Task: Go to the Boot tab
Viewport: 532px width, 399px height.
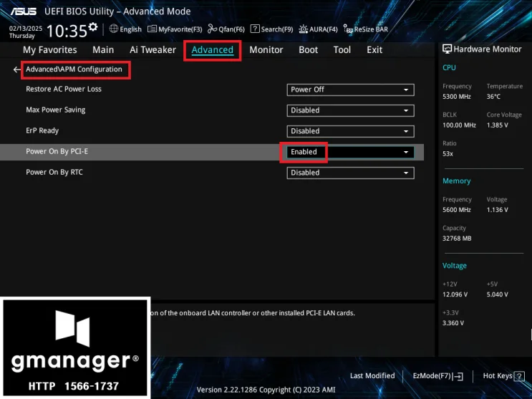Action: pos(308,50)
